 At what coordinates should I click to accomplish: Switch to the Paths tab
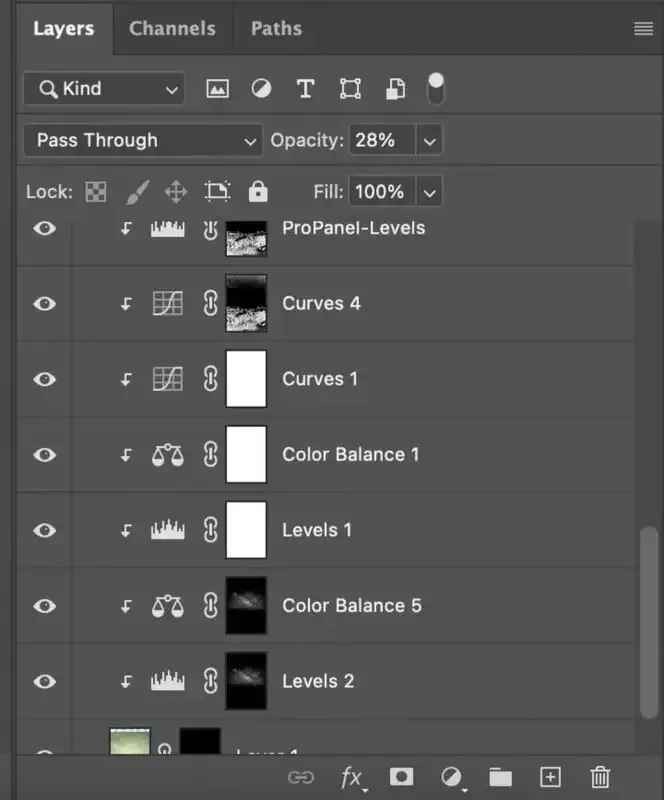coord(276,28)
